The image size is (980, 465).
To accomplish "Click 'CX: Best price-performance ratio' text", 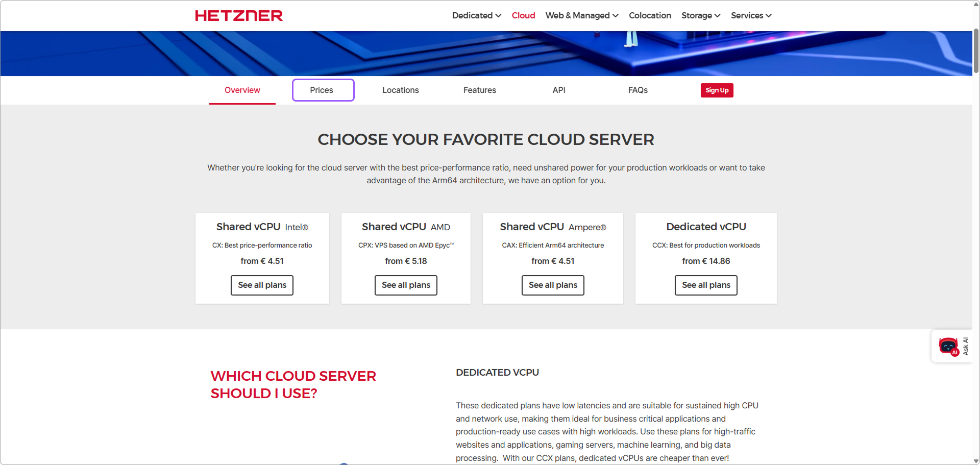I will click(262, 246).
